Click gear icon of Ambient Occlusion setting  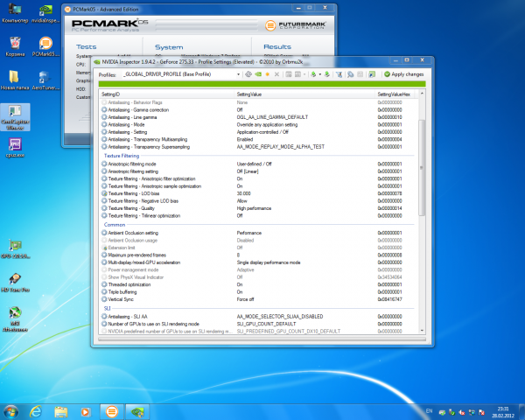[x=104, y=233]
